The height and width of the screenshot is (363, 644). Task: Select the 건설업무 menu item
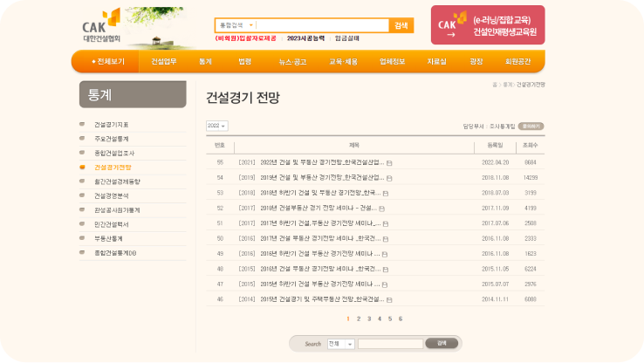pyautogui.click(x=163, y=62)
